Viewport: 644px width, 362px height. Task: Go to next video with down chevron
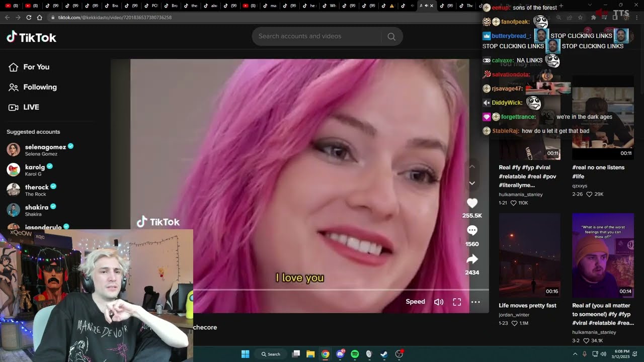(x=472, y=184)
